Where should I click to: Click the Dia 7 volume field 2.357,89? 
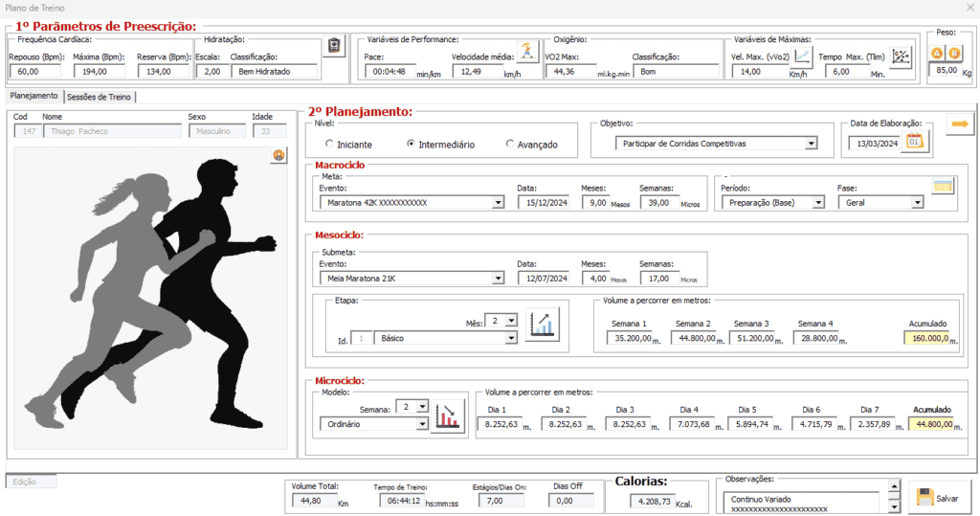874,424
